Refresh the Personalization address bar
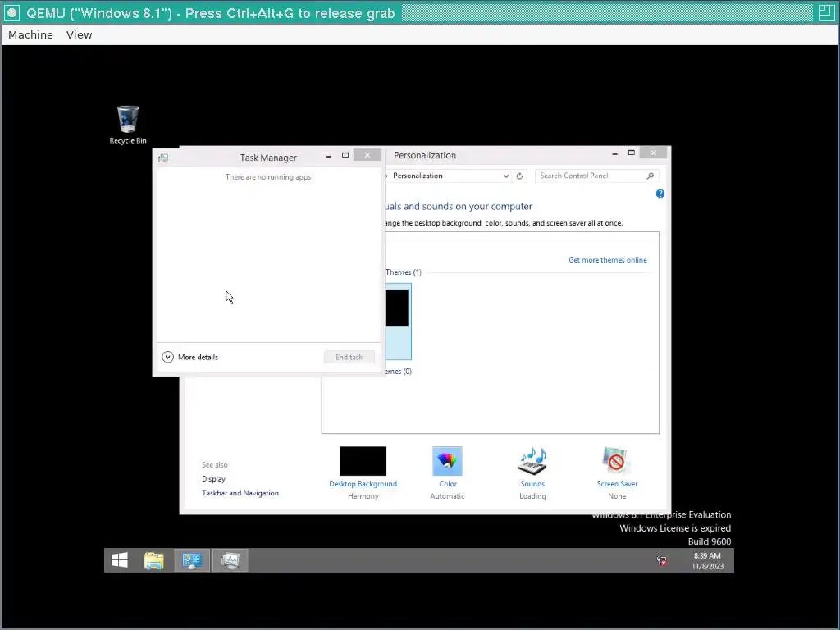 519,176
